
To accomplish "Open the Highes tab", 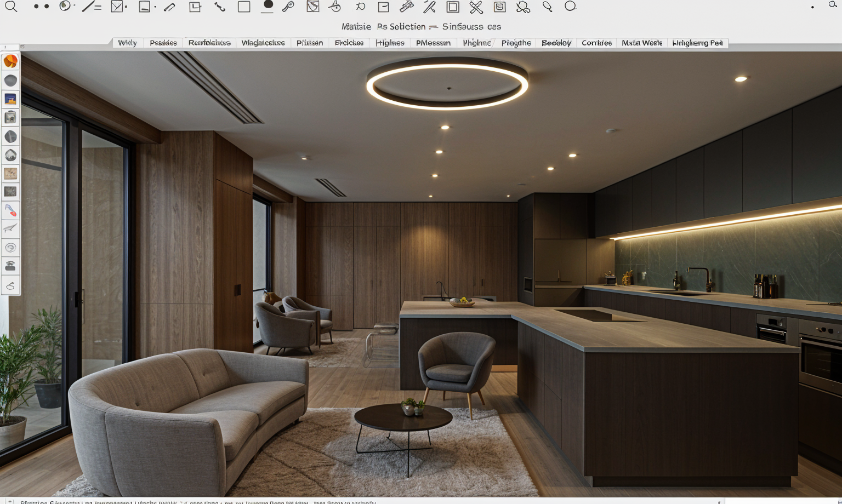I will [x=390, y=43].
